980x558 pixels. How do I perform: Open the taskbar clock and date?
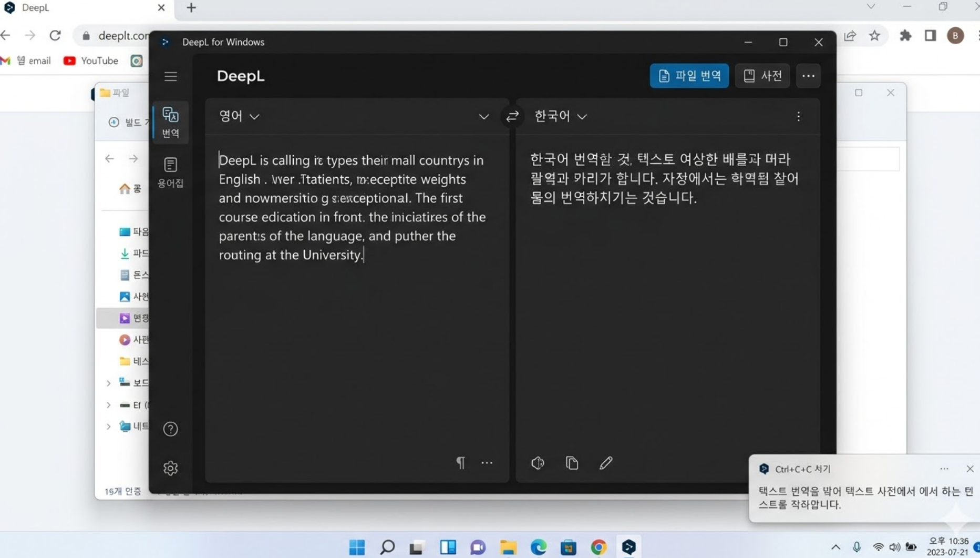948,547
